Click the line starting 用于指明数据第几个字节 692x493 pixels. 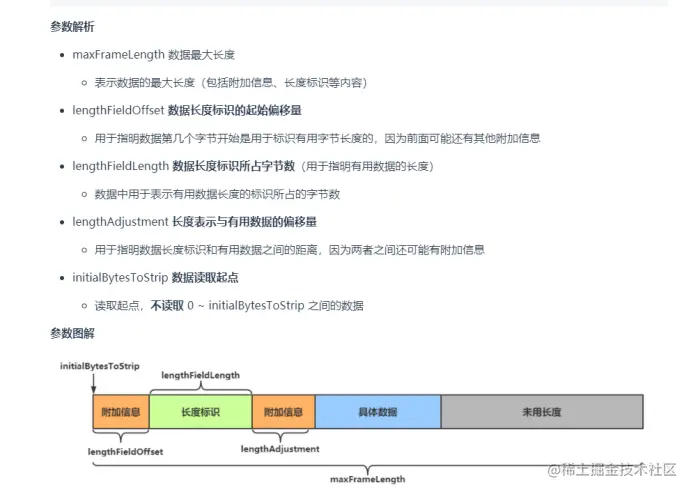tap(317, 139)
